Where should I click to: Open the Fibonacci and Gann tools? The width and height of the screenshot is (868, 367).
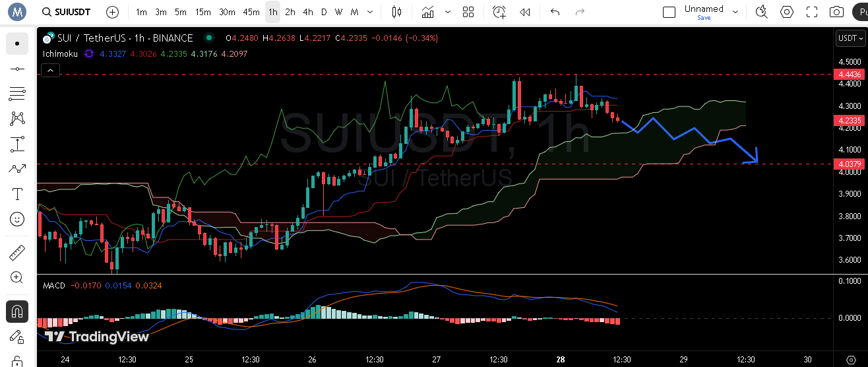17,94
